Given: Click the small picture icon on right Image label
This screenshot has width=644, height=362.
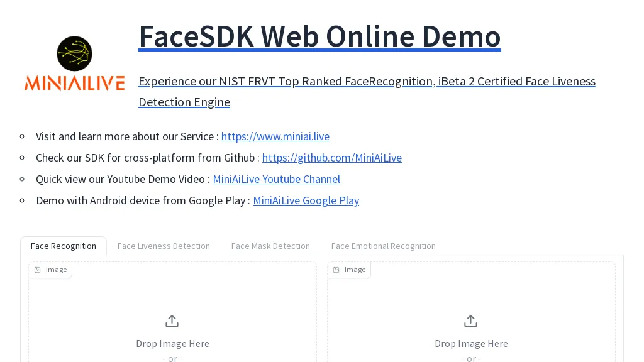Looking at the screenshot, I should coord(336,270).
